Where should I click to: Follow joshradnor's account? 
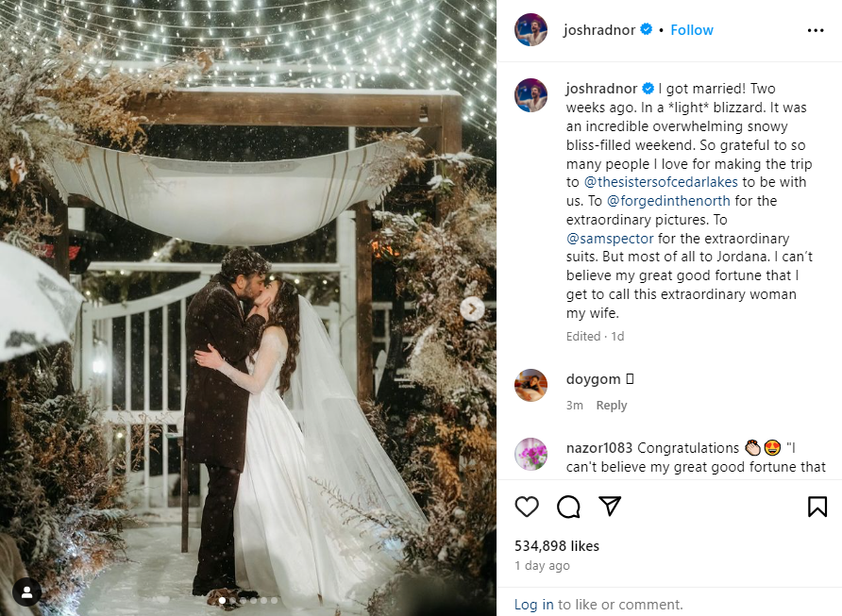pos(692,30)
